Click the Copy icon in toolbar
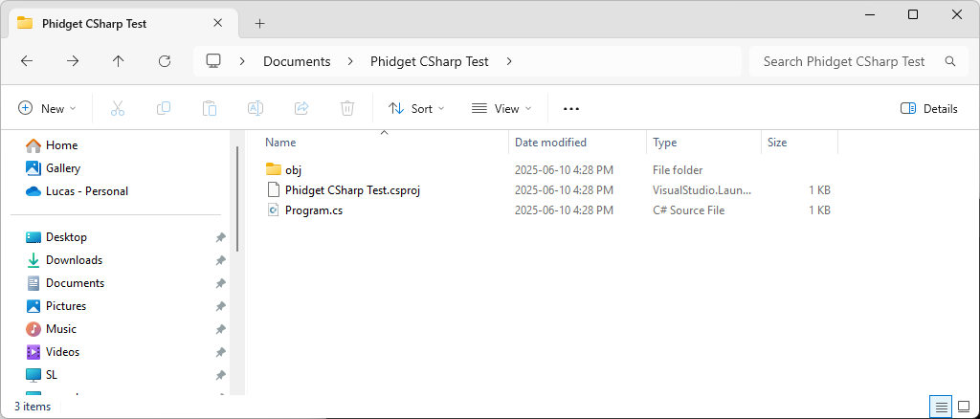Viewport: 980px width, 419px height. pos(163,109)
